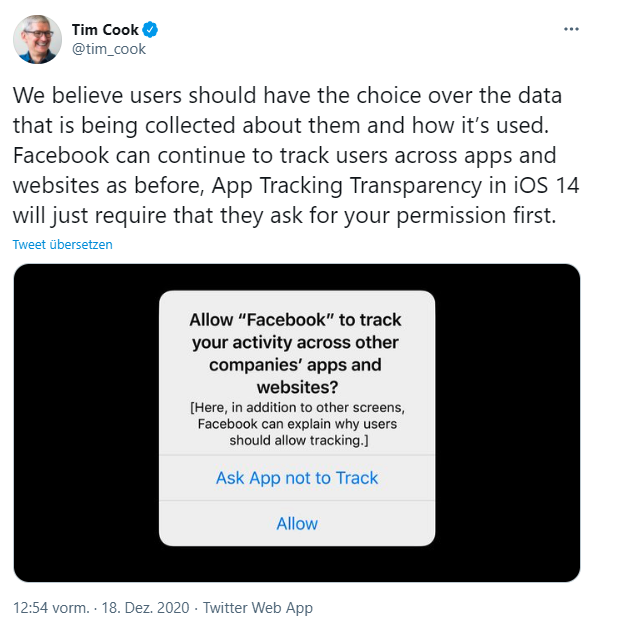Click "Tweet übersetzen" to translate
This screenshot has width=621, height=619.
pos(62,244)
